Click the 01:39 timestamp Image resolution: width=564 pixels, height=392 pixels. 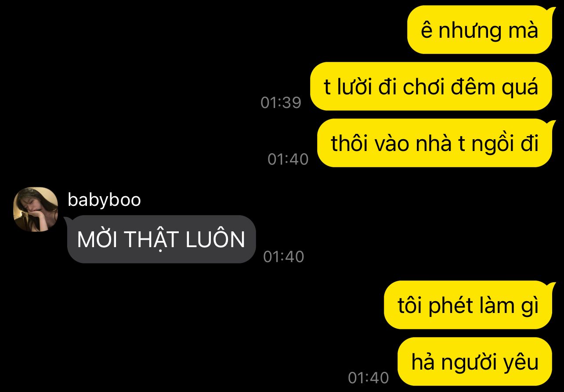click(281, 103)
